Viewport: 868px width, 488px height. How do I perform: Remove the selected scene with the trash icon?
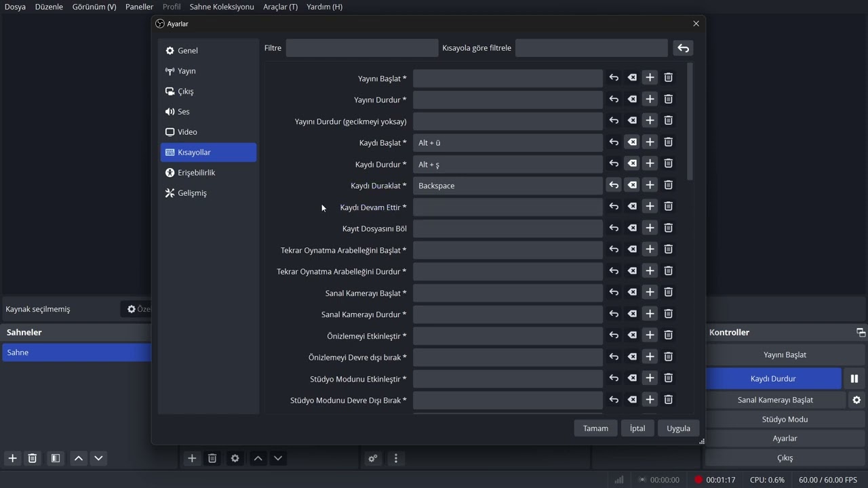pos(32,458)
